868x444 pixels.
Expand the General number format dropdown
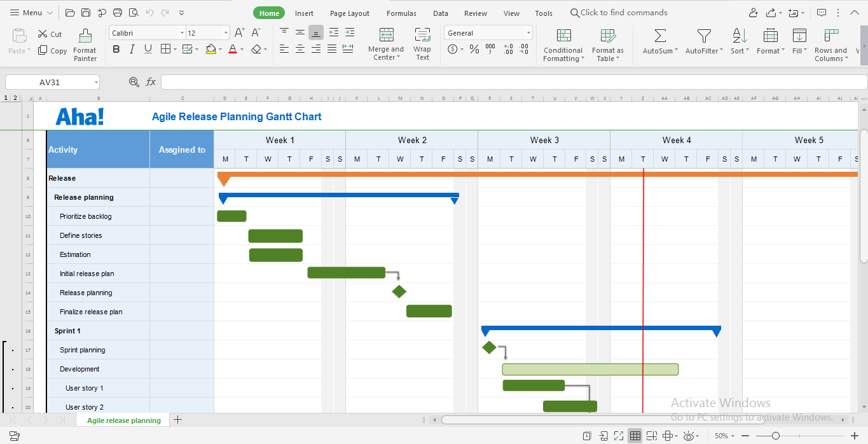coord(528,33)
